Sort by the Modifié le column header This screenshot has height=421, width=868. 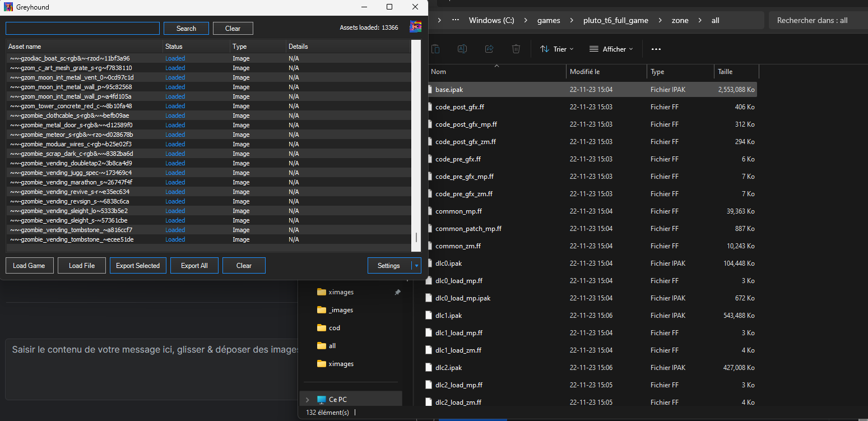606,72
